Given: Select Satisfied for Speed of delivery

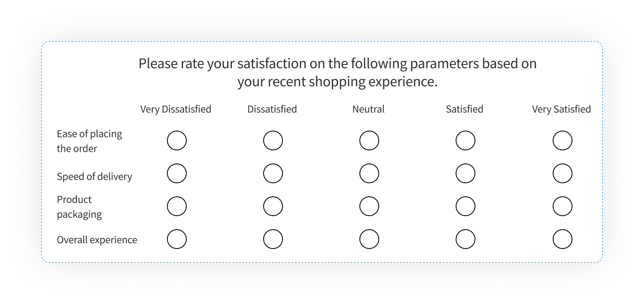Looking at the screenshot, I should (465, 173).
